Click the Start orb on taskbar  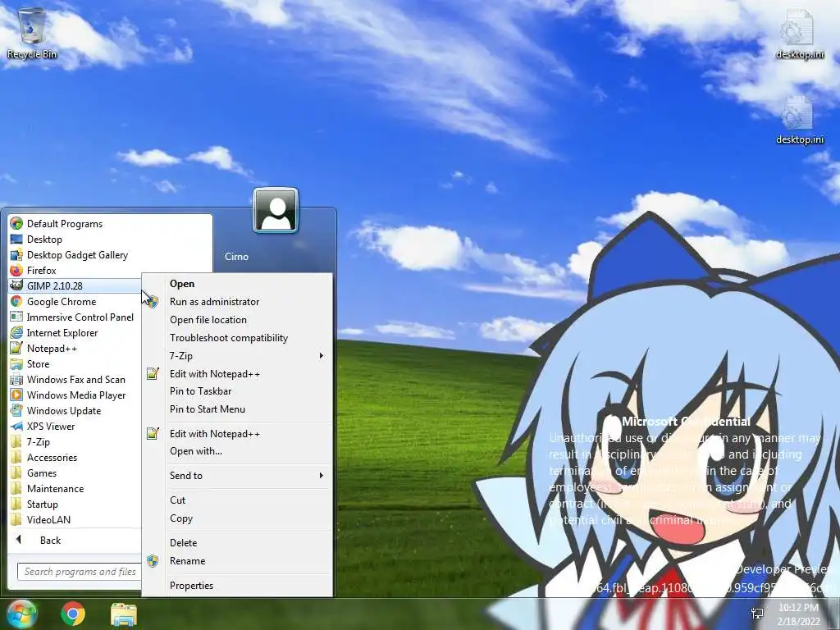click(21, 614)
